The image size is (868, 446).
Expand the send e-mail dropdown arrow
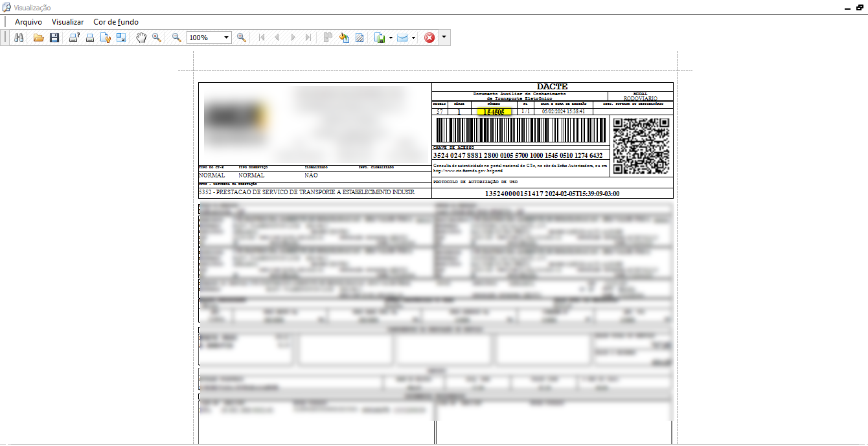(x=413, y=38)
